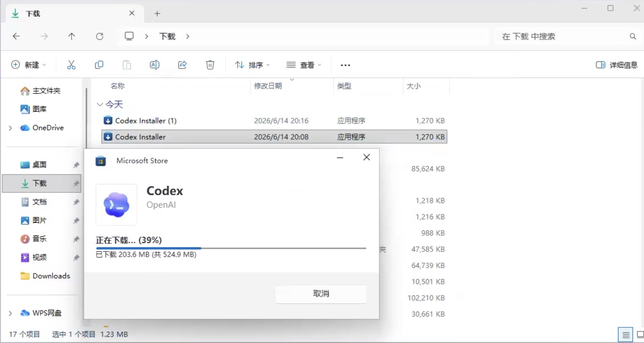Unpin Pictures (图片) from quick access
644x343 pixels.
(76, 221)
